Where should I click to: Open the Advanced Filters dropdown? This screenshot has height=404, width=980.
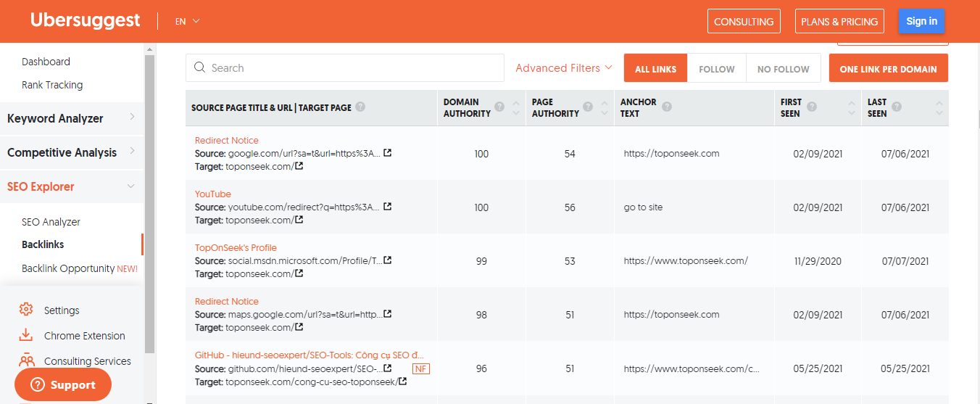564,68
